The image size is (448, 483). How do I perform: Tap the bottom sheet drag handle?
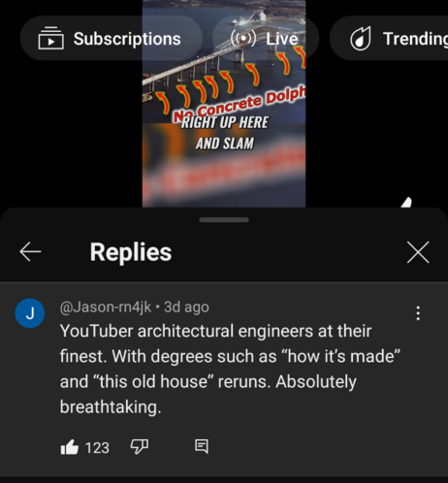coord(224,220)
